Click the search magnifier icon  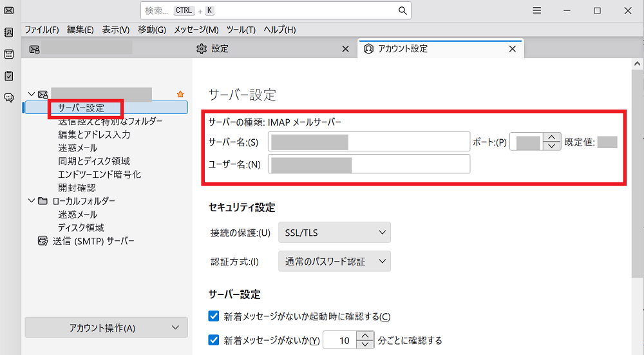(402, 11)
